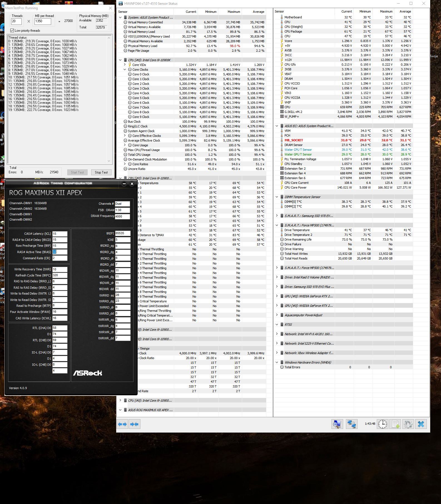Click the HWiNFO64 title bar app icon
The width and height of the screenshot is (441, 504).
[120, 4]
